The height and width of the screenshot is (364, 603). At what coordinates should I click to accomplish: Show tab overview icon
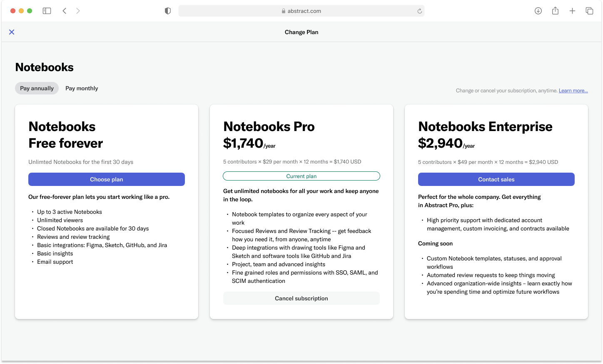pos(589,11)
